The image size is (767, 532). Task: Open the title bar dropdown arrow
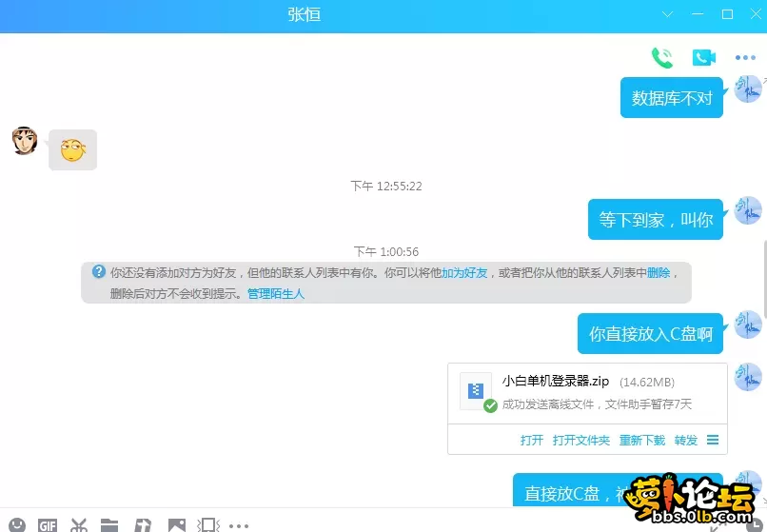tap(667, 14)
